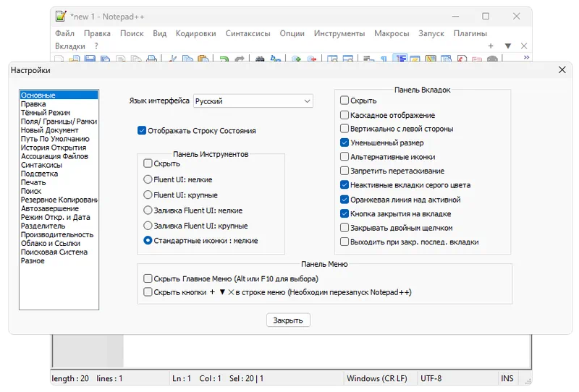Open the Опции menu
Viewport: 579px width, 392px height.
(292, 33)
